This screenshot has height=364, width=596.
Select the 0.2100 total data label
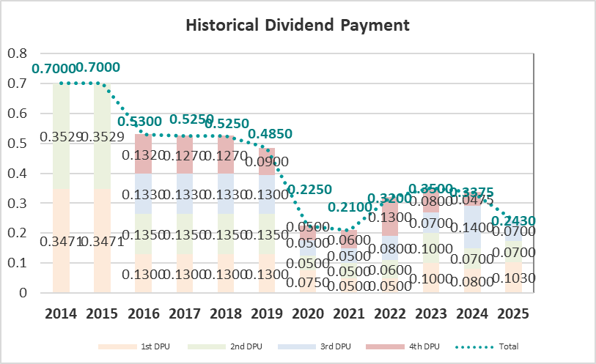tap(352, 207)
